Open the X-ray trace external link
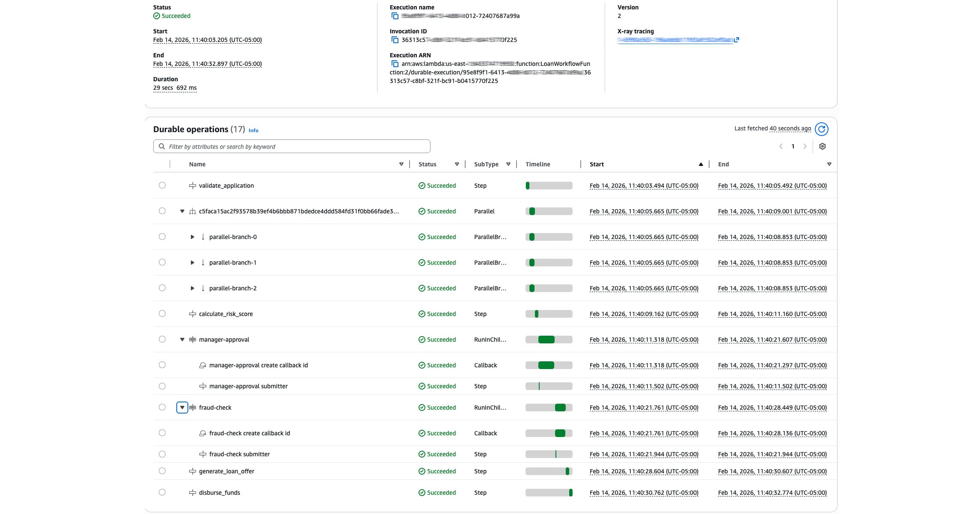The height and width of the screenshot is (514, 980). [737, 39]
